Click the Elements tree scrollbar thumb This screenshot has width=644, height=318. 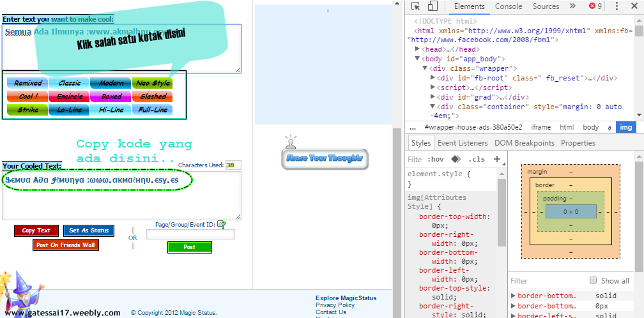coord(639,31)
